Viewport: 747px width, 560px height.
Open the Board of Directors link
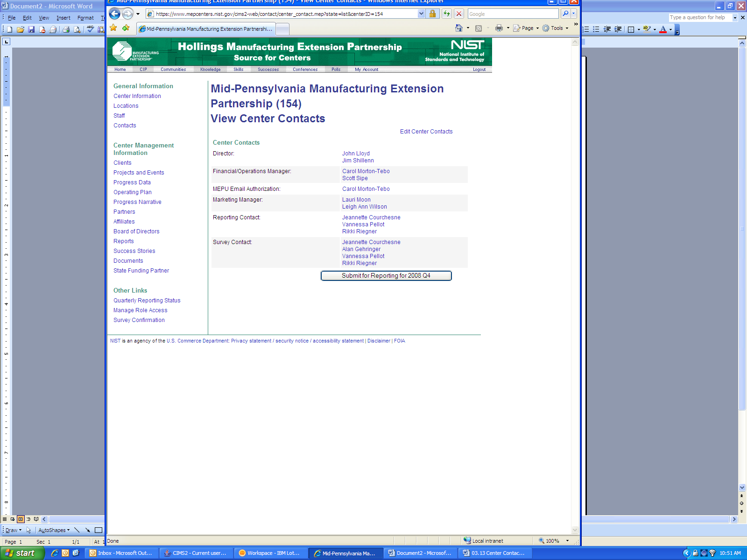[136, 231]
